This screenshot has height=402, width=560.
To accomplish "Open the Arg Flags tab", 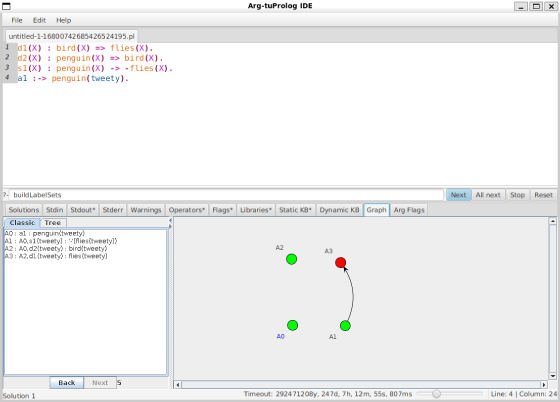I will click(409, 210).
